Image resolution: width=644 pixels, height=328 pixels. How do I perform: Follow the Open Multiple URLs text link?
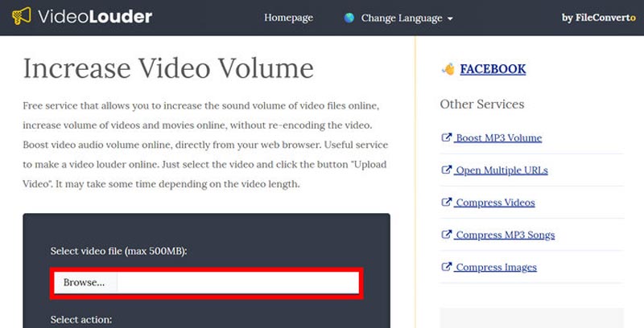click(x=502, y=170)
